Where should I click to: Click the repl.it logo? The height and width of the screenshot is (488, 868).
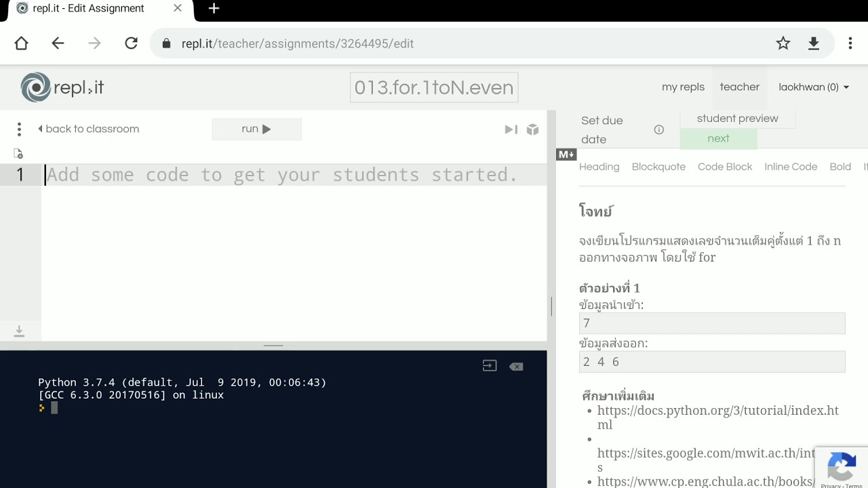pyautogui.click(x=62, y=87)
